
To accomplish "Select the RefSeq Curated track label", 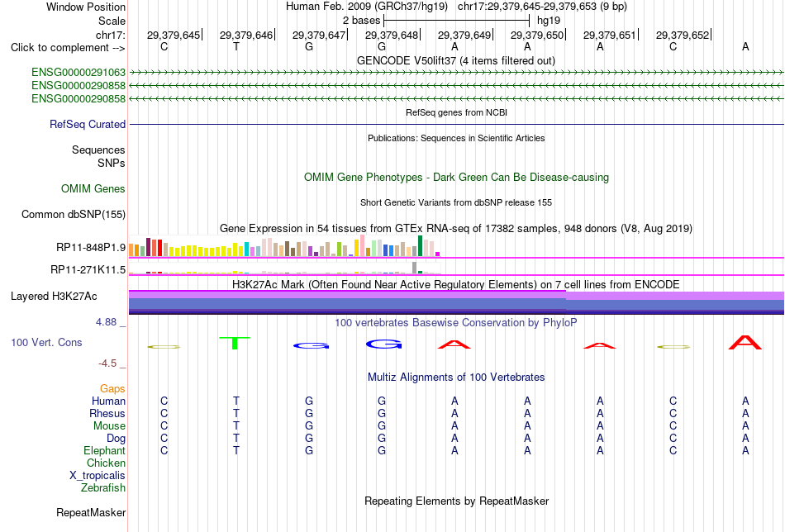I will tap(88, 124).
